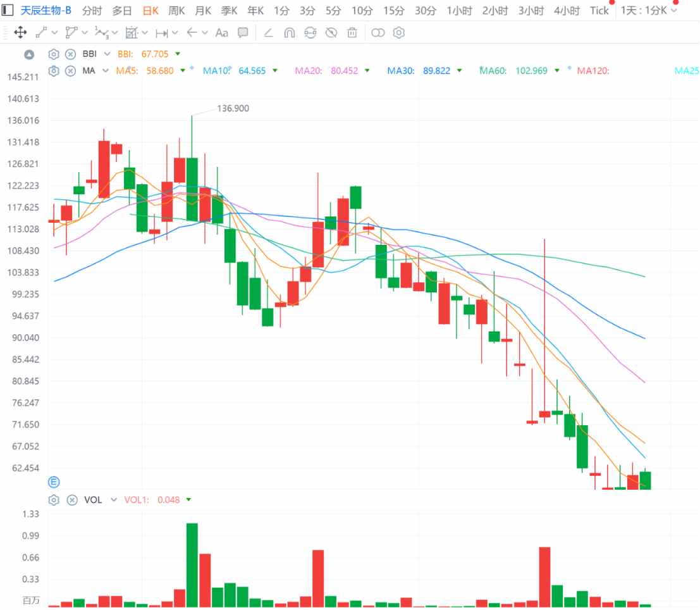Image resolution: width=700 pixels, height=610 pixels.
Task: Click the blue E event marker
Action: [54, 482]
